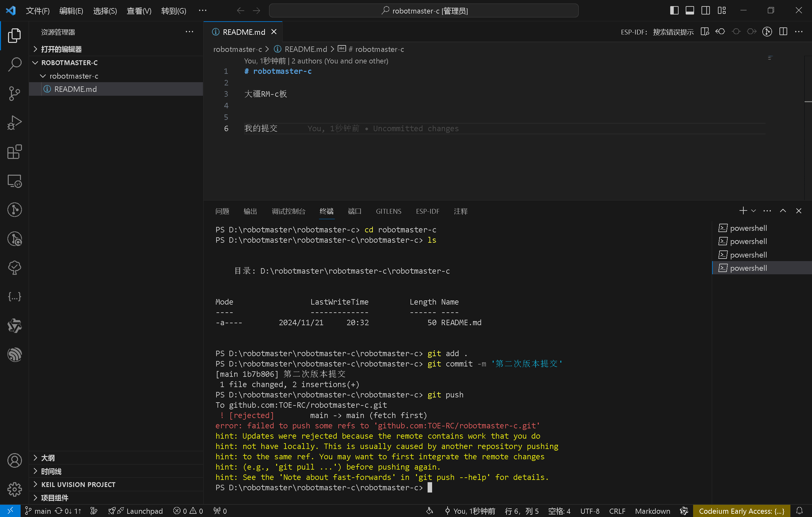The width and height of the screenshot is (812, 517).
Task: Toggle bottom panel visibility
Action: [x=690, y=10]
